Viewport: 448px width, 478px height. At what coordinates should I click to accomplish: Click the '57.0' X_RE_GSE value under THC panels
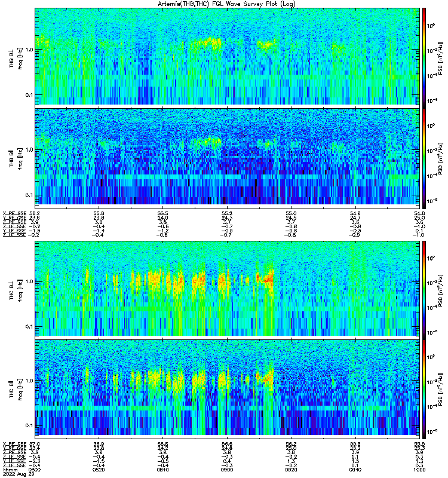[35, 444]
